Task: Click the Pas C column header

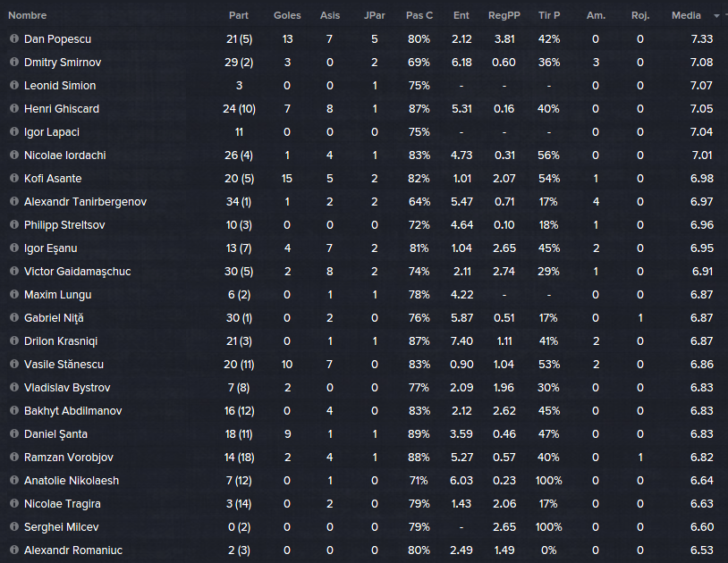Action: [419, 15]
